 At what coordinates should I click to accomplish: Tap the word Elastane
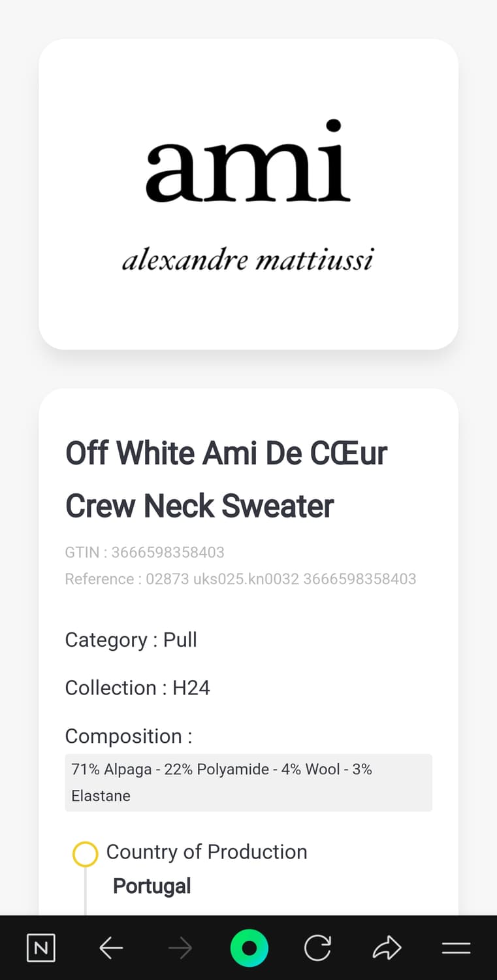point(101,796)
